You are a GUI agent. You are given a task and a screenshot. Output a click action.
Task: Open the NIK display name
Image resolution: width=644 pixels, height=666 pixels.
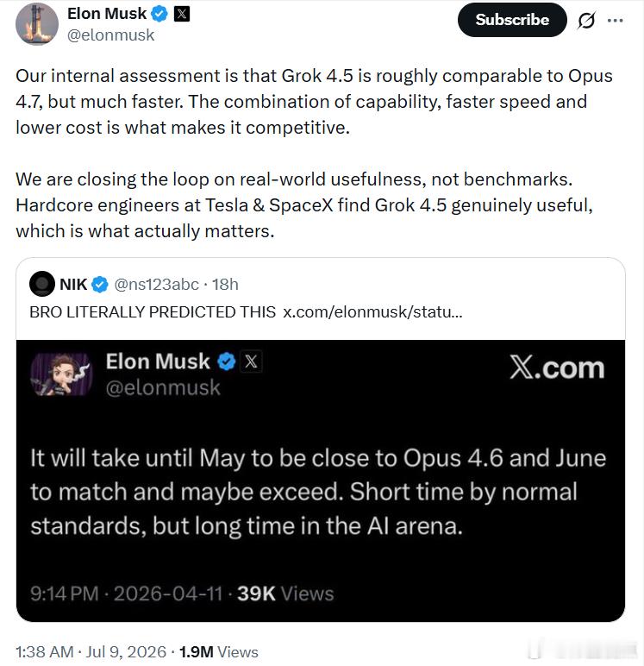73,284
